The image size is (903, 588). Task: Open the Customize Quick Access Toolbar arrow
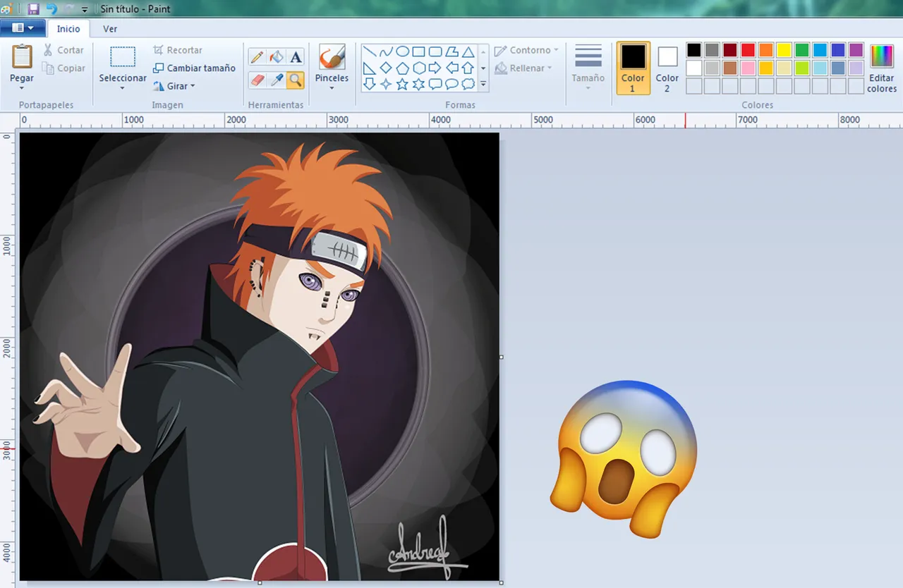[x=85, y=10]
